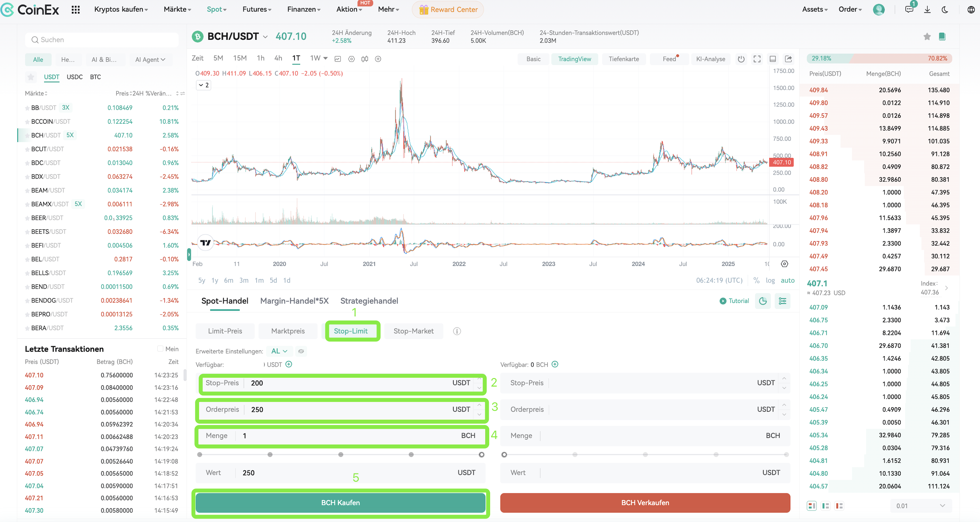Image resolution: width=980 pixels, height=522 pixels.
Task: Expand the Futures menu
Action: (x=257, y=10)
